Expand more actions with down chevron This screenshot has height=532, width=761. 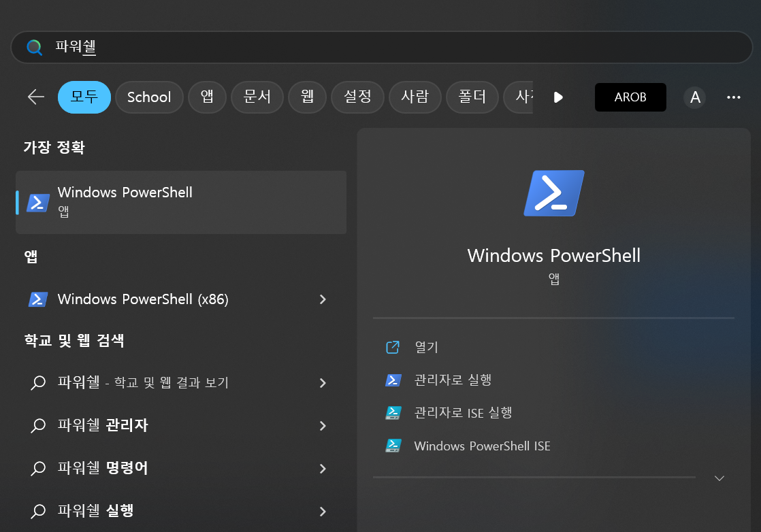tap(719, 479)
